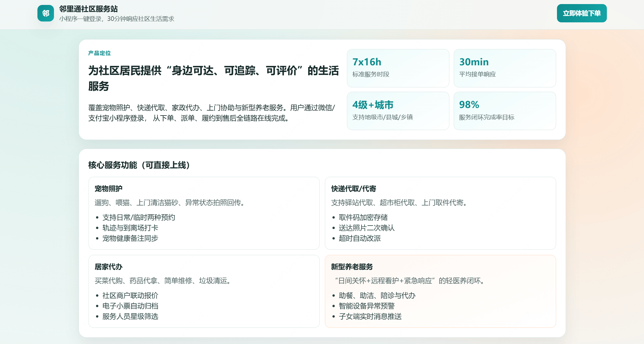This screenshot has width=644, height=344.
Task: Click the 98% 服务闭环完成率目标 card
Action: (x=504, y=111)
